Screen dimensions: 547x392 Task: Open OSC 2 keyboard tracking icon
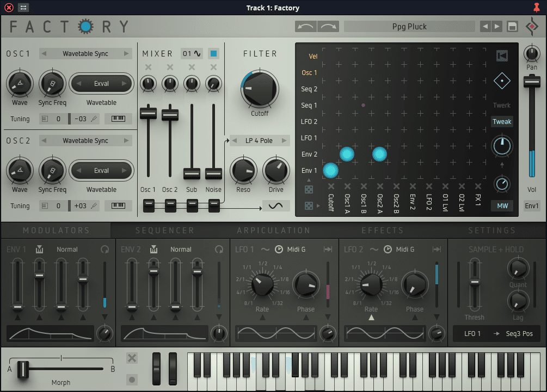coord(118,206)
